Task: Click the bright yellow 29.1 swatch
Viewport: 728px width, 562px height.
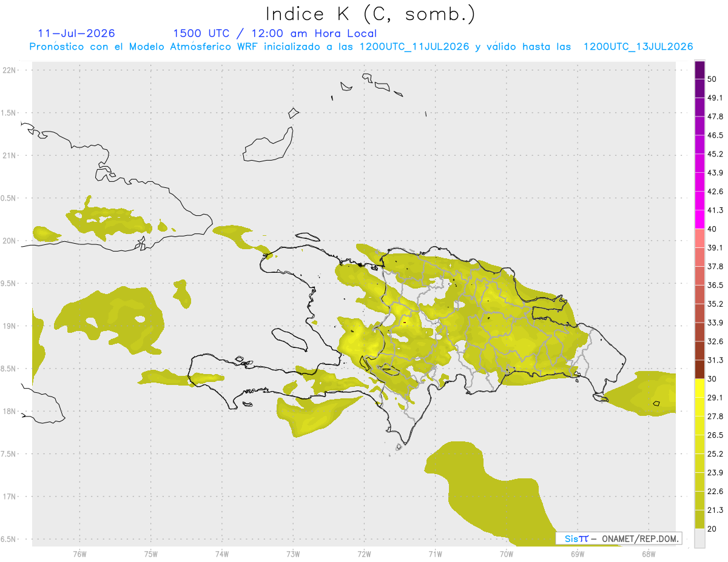Action: pyautogui.click(x=699, y=388)
